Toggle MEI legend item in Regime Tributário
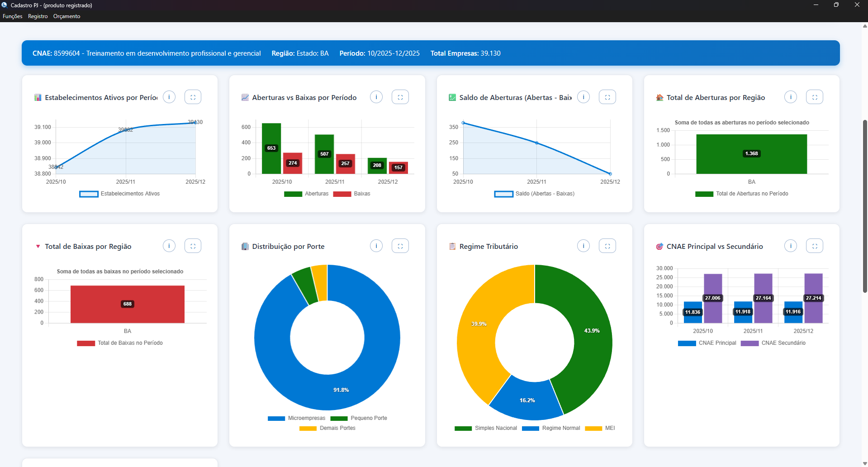Image resolution: width=868 pixels, height=467 pixels. pos(600,428)
